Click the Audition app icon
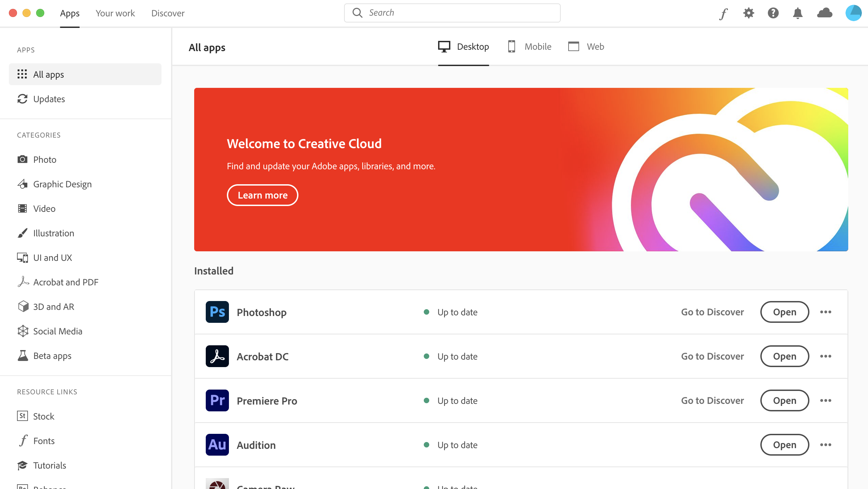The height and width of the screenshot is (489, 868). tap(217, 445)
